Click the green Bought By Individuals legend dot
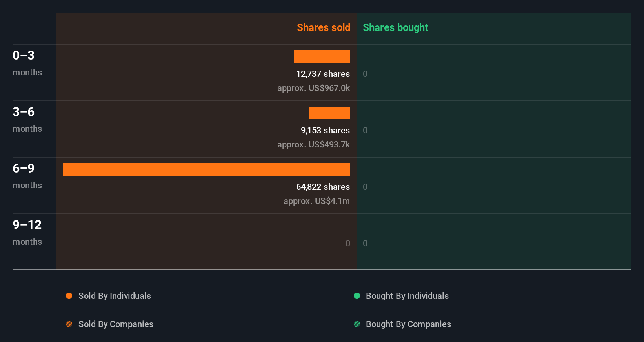 click(x=357, y=296)
